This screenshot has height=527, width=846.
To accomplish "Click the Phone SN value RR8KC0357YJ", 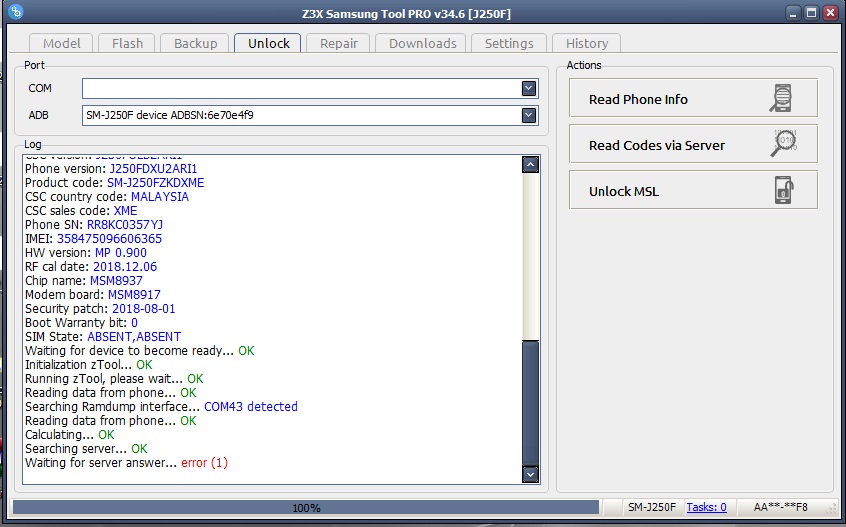I will tap(125, 224).
